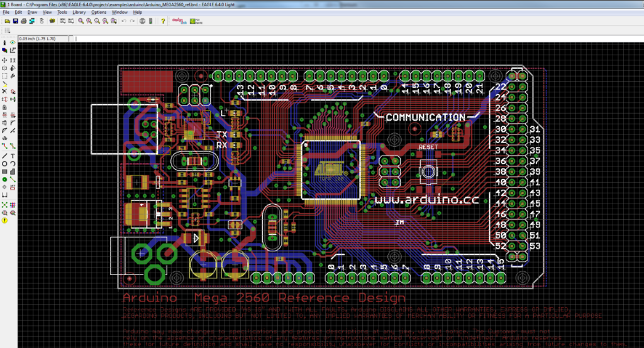Select the Mirror tool
Image resolution: width=644 pixels, height=348 pixels.
(x=4, y=68)
